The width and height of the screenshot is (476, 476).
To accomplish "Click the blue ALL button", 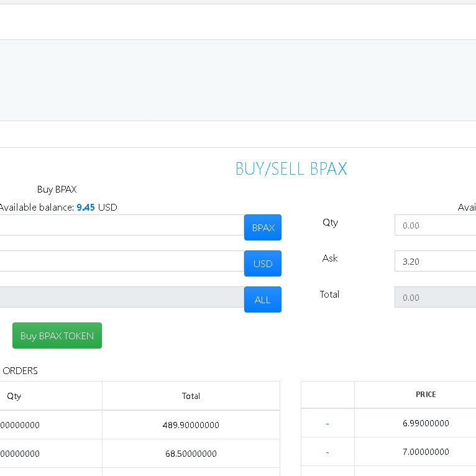I will [263, 300].
